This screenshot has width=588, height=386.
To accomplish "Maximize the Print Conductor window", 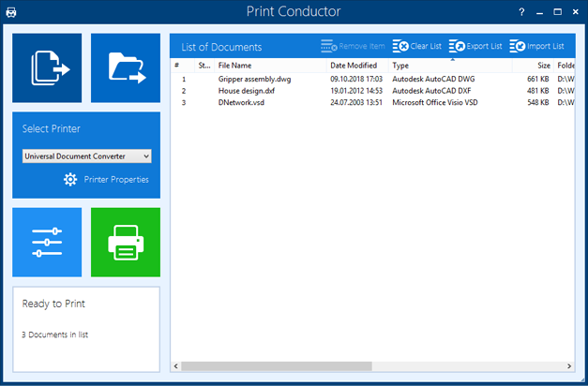I will pyautogui.click(x=558, y=12).
